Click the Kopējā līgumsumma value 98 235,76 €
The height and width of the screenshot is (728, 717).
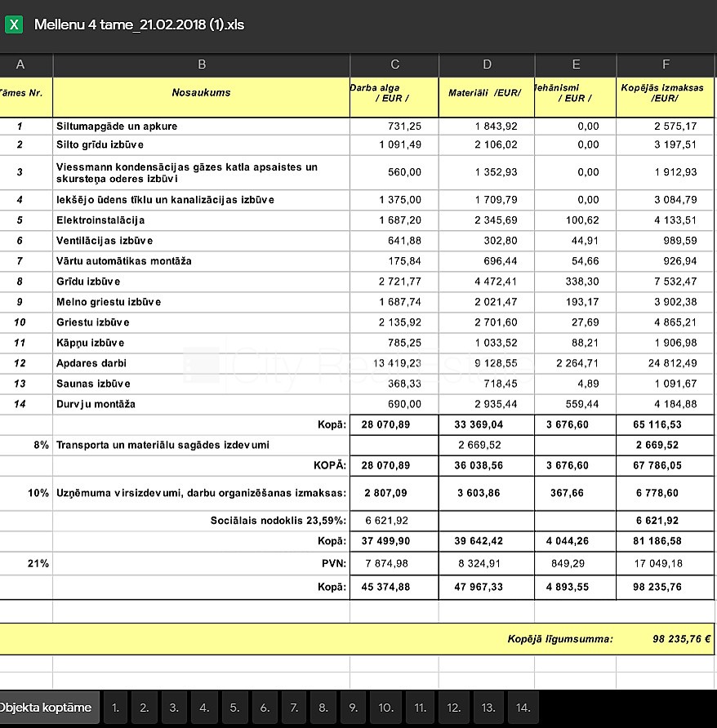[x=681, y=640]
